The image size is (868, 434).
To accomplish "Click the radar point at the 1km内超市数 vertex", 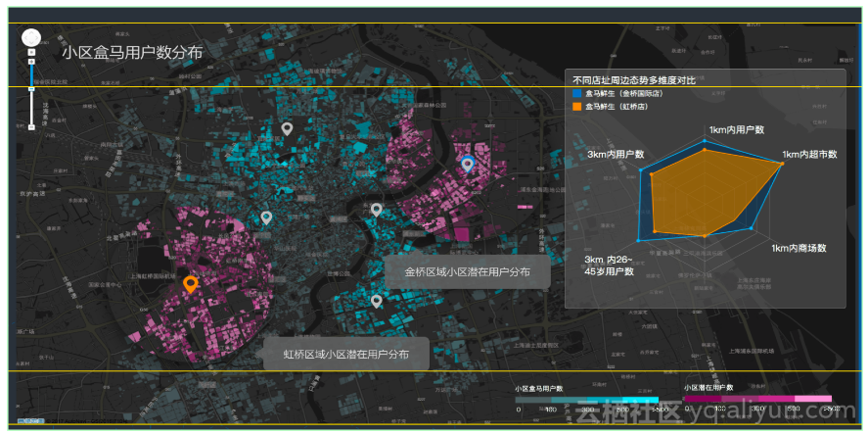I will (x=782, y=164).
